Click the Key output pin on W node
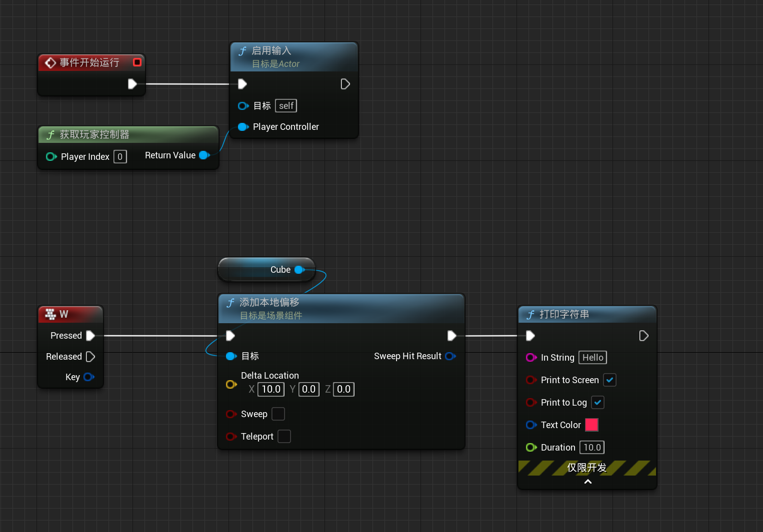This screenshot has width=763, height=532. click(89, 377)
